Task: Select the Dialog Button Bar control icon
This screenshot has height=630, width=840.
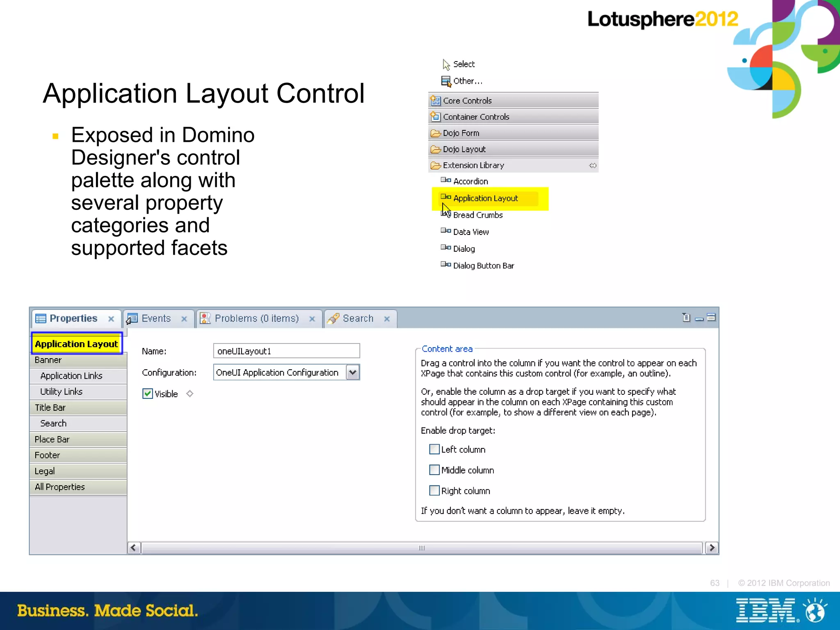Action: (446, 264)
